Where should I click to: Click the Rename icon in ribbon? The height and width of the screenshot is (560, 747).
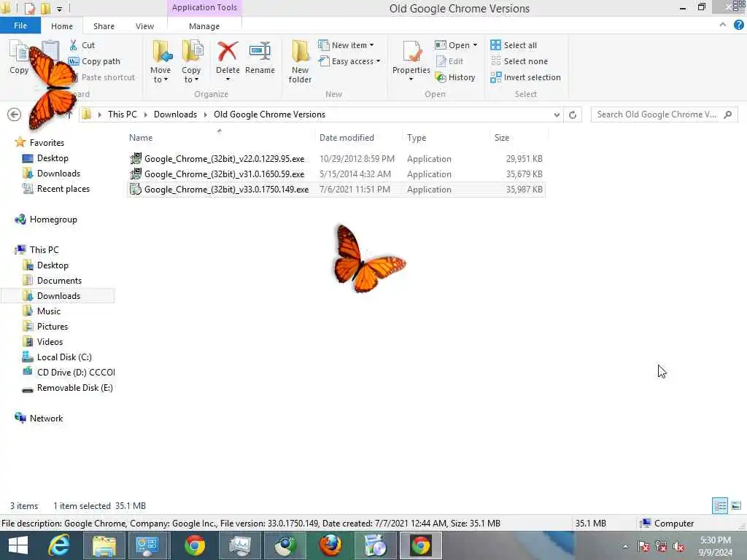point(260,52)
